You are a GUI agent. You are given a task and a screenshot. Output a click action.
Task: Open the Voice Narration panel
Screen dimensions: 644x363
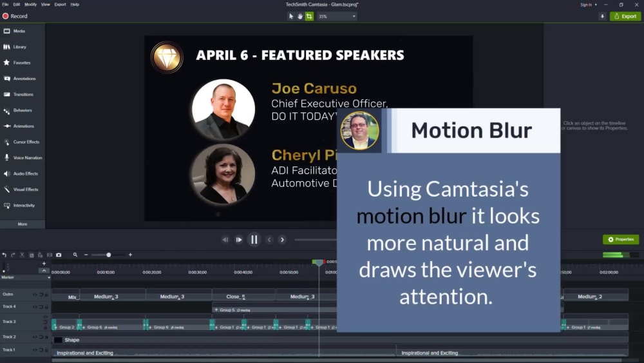(23, 158)
